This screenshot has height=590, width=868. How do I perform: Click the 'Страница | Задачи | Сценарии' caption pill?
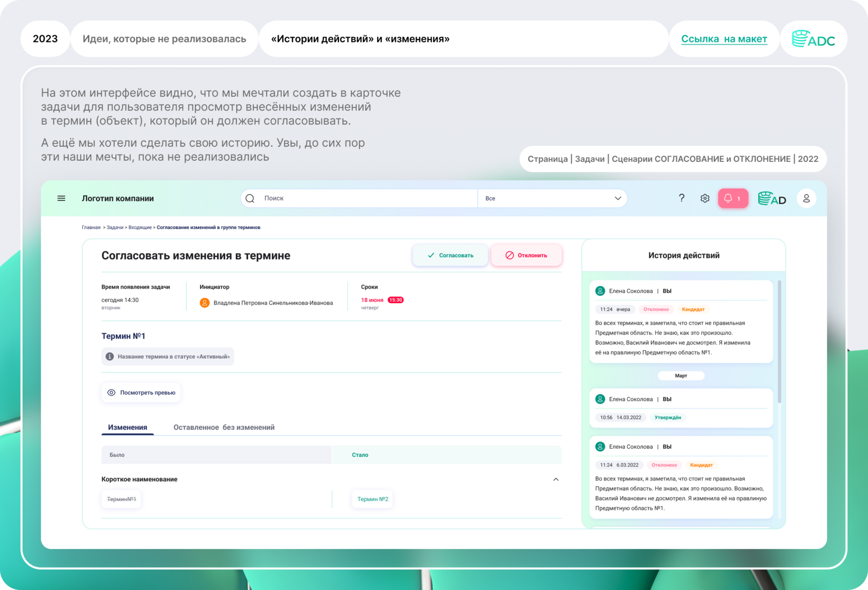click(673, 159)
